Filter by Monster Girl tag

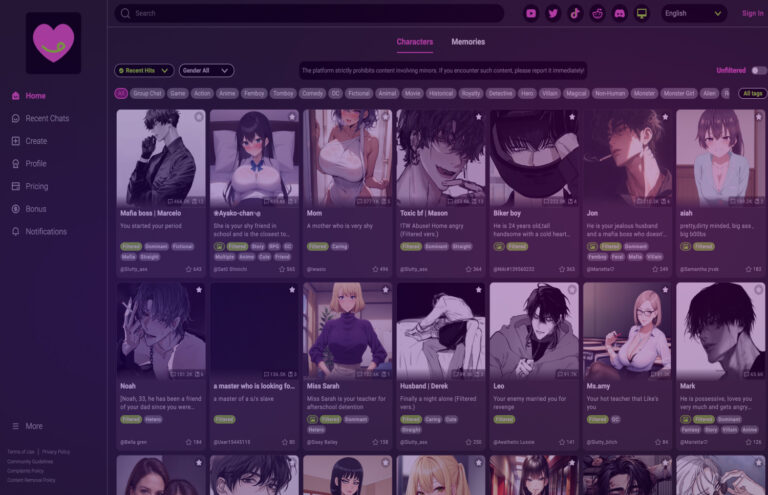coord(679,93)
